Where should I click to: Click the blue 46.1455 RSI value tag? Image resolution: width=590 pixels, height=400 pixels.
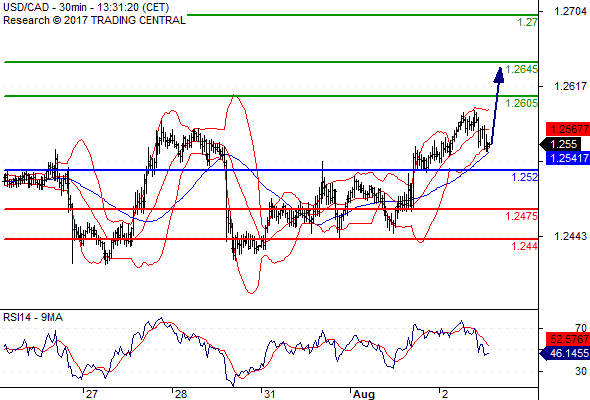[565, 353]
